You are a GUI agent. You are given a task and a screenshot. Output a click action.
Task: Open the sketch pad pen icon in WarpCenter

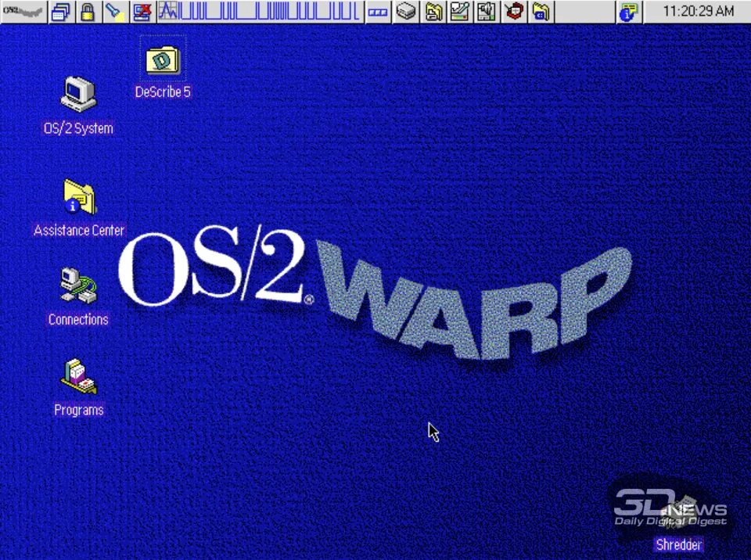[460, 12]
